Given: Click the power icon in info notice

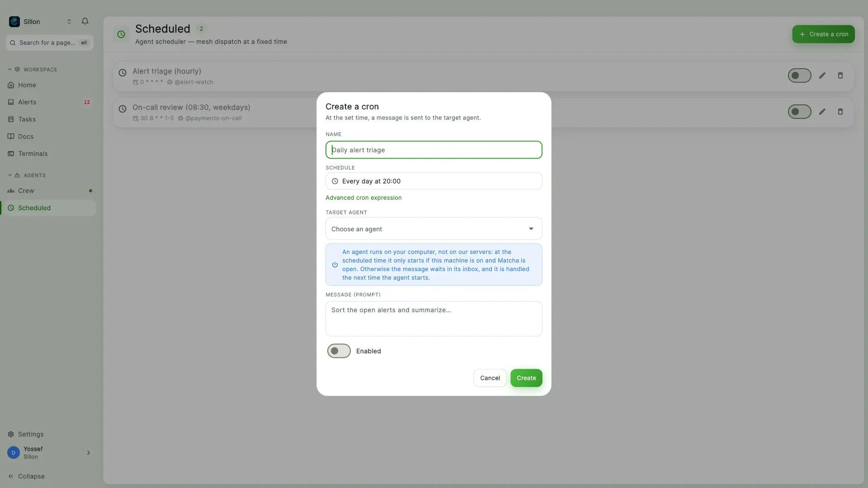Looking at the screenshot, I should coord(335,265).
